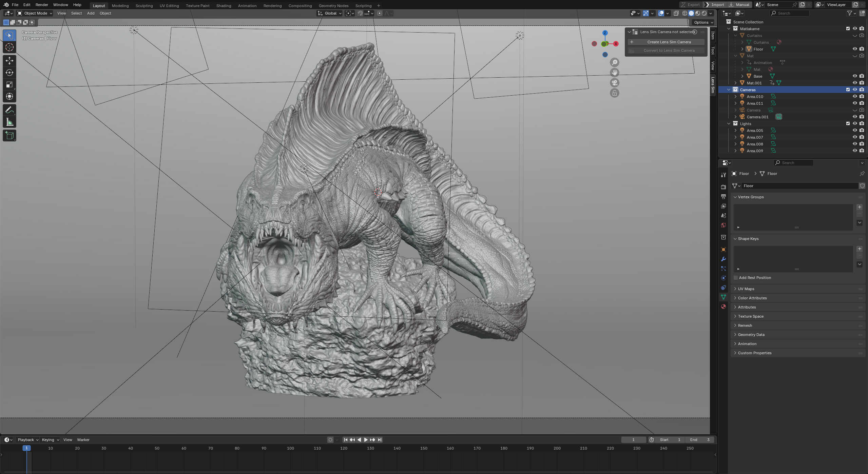The width and height of the screenshot is (868, 474).
Task: Click the Create Lens Sim Camera button
Action: [x=669, y=42]
